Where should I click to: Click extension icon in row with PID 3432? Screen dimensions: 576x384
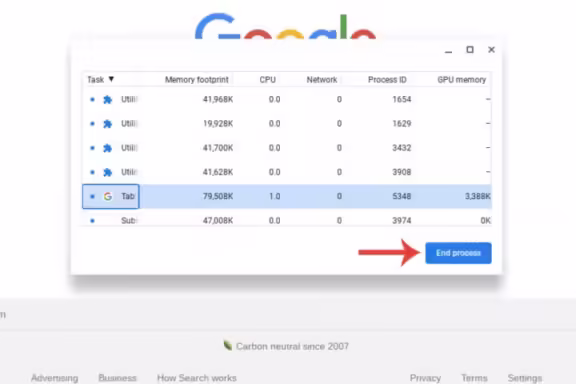(107, 148)
